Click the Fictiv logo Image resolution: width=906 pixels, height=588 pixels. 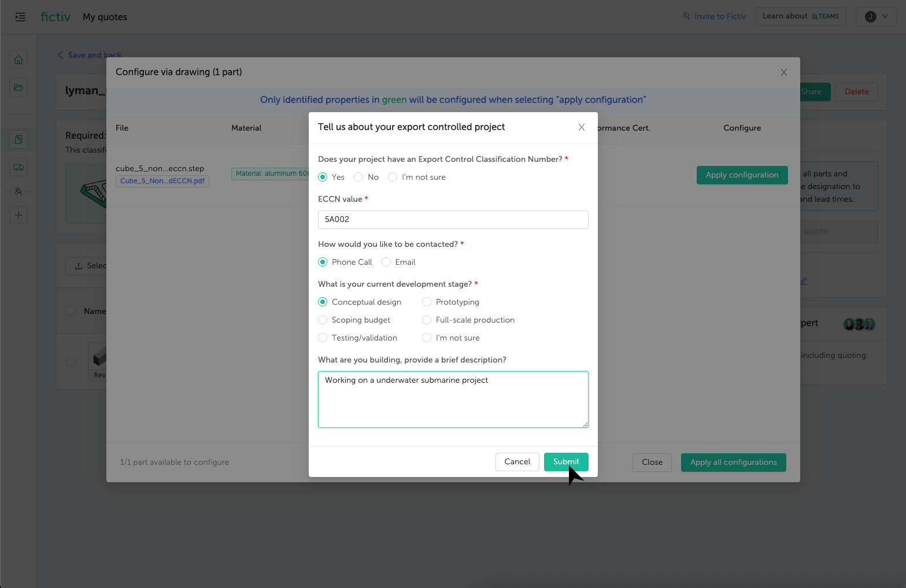(x=56, y=16)
